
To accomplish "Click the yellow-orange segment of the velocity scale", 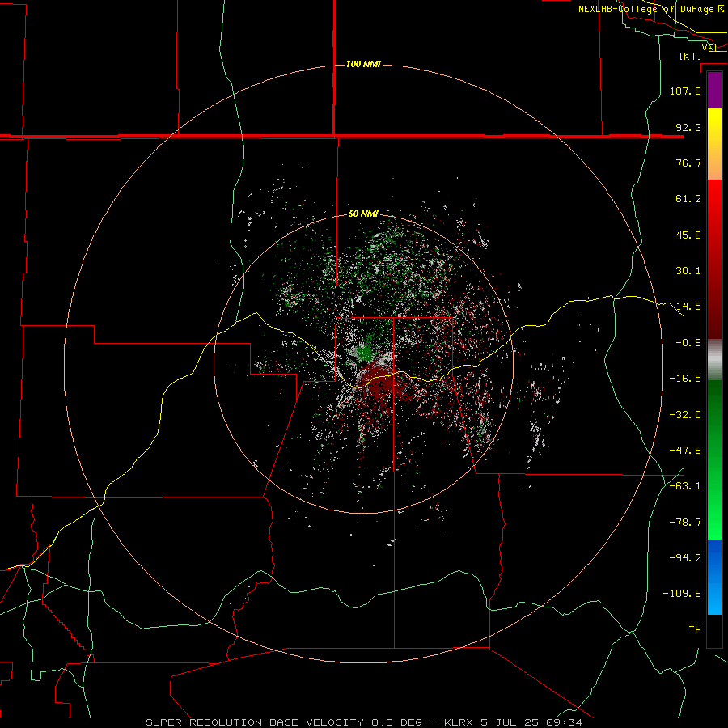I will point(714,144).
